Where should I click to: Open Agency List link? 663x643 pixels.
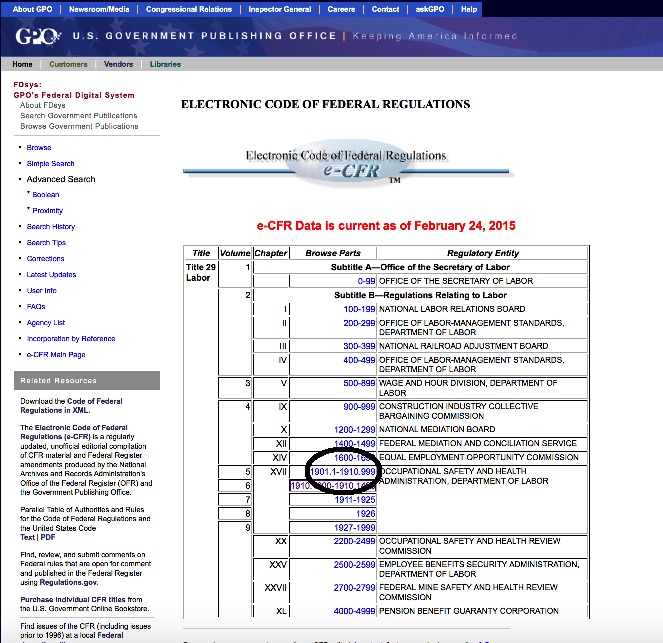[46, 323]
